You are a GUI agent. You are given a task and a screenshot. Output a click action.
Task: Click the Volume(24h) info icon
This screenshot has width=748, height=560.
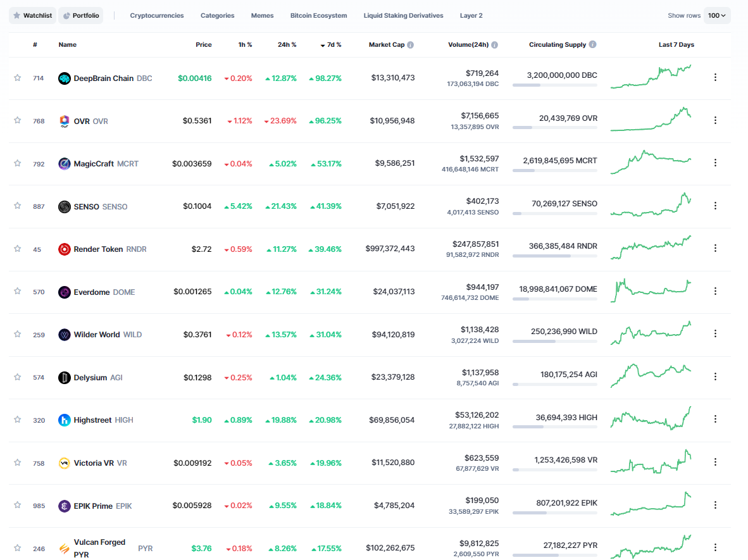click(x=495, y=45)
